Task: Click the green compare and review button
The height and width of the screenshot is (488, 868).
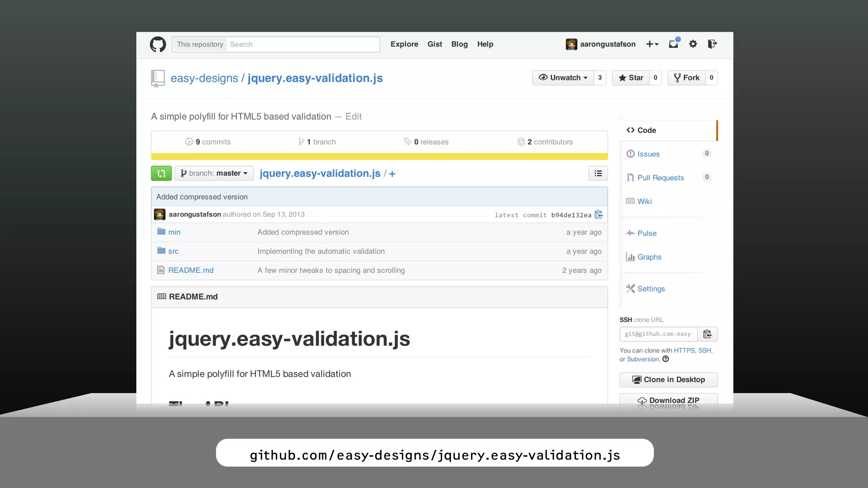Action: [x=161, y=173]
